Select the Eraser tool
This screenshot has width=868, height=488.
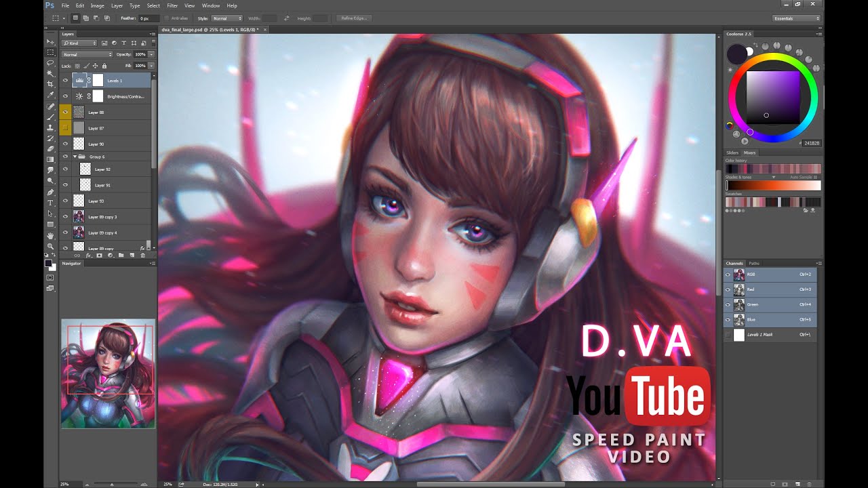pyautogui.click(x=50, y=148)
